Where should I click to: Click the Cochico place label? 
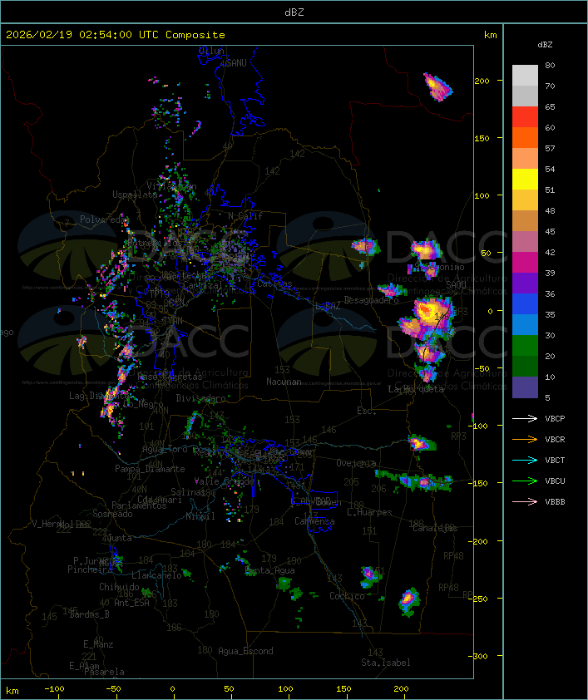(347, 596)
